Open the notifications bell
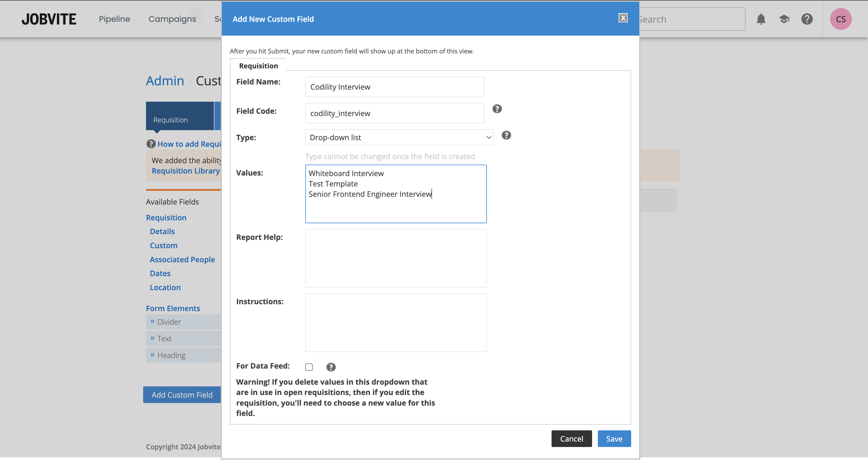Image resolution: width=868 pixels, height=474 pixels. pos(761,19)
